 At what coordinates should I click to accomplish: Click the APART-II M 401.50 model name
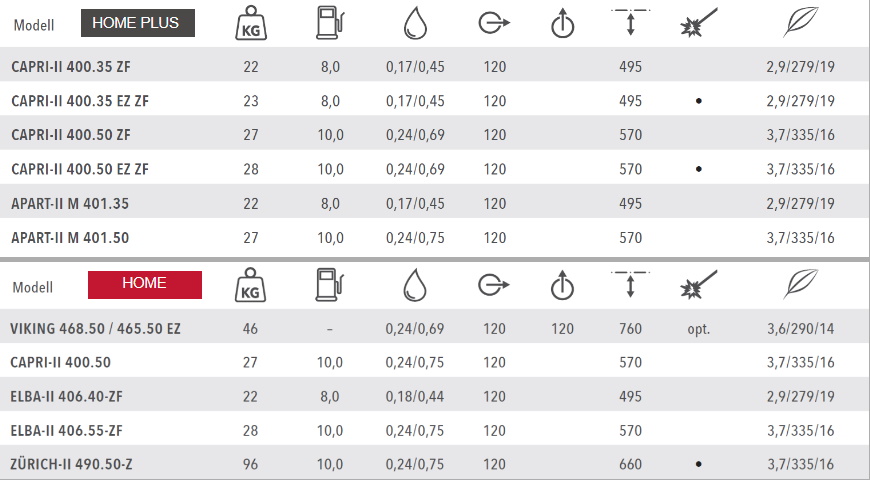[x=70, y=238]
